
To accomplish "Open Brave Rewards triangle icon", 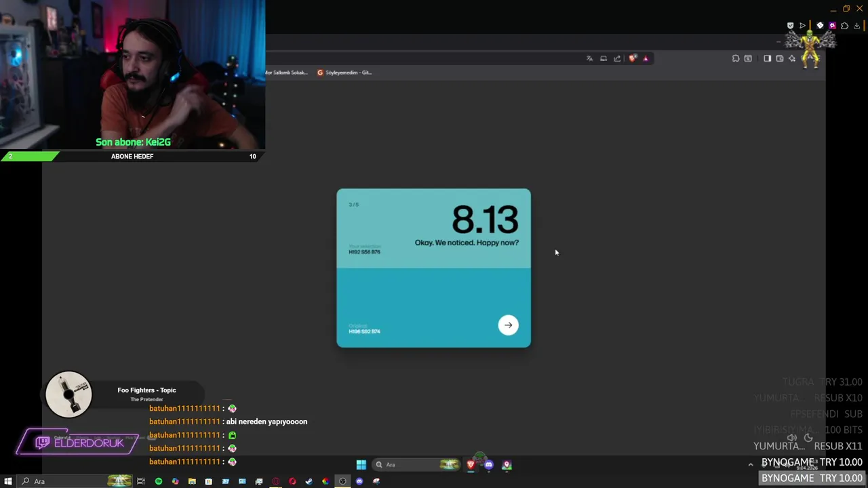I will pos(646,59).
